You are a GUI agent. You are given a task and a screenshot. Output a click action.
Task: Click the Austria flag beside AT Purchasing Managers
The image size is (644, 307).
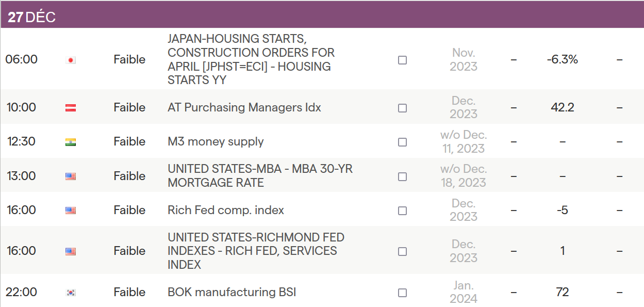[71, 108]
